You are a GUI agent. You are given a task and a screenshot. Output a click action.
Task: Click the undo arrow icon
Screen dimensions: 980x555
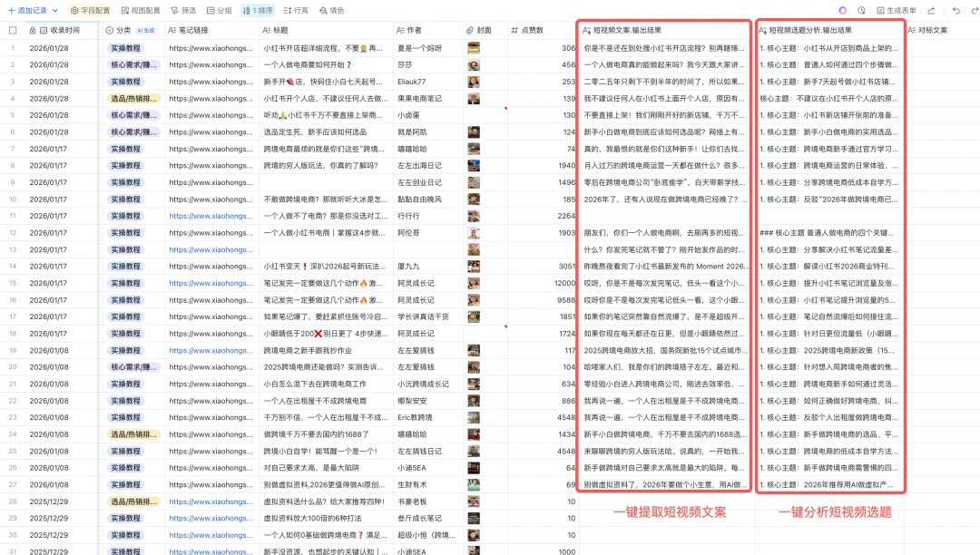pyautogui.click(x=955, y=10)
